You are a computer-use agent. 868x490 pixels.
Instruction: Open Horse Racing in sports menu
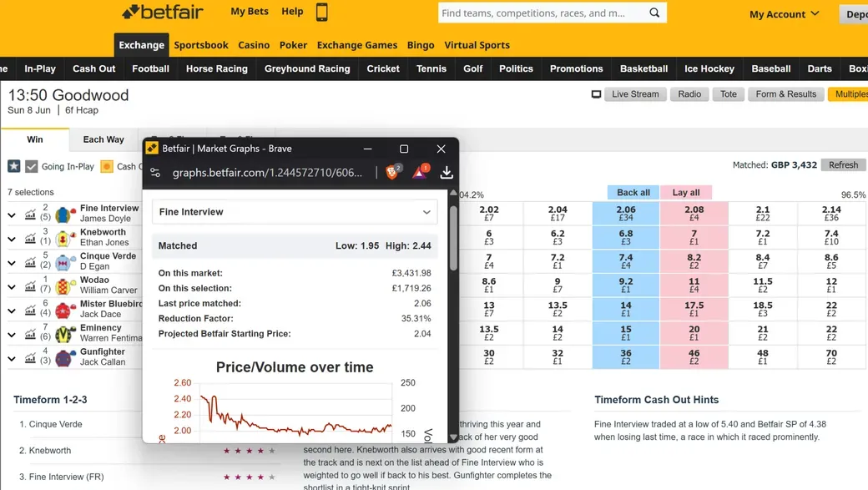217,68
